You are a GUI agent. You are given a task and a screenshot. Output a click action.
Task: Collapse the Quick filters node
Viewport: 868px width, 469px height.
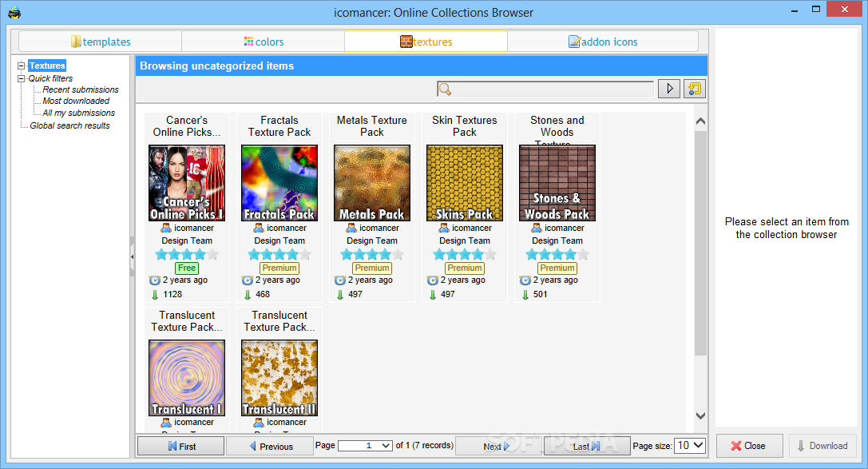[21, 78]
